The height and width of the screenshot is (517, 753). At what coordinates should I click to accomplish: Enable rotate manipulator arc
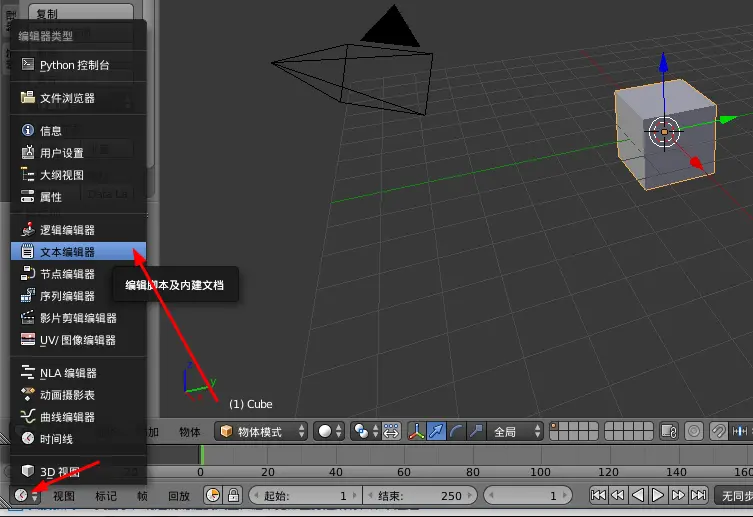[x=456, y=432]
